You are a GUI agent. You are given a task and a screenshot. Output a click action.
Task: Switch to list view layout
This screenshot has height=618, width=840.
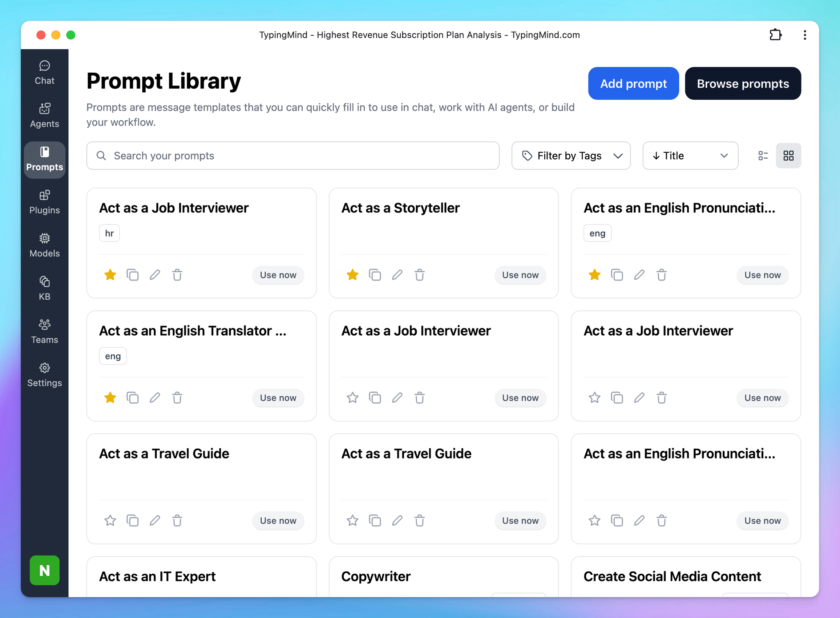coord(763,156)
